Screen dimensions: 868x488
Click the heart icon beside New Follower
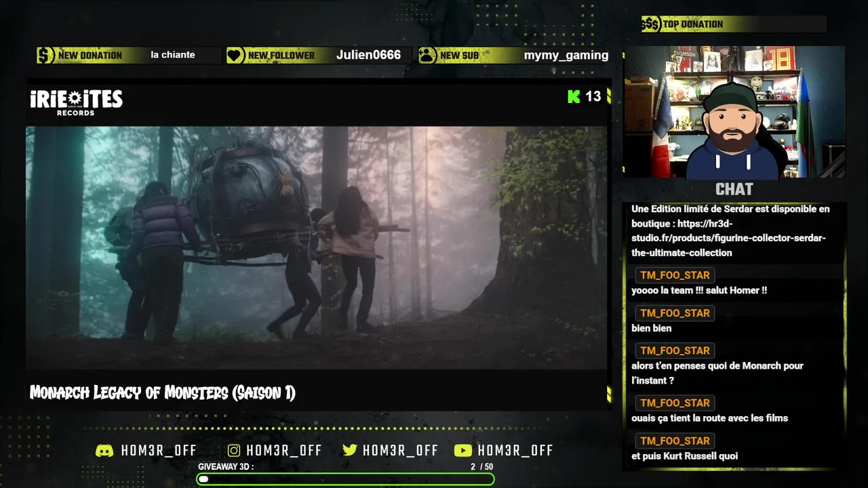(235, 55)
